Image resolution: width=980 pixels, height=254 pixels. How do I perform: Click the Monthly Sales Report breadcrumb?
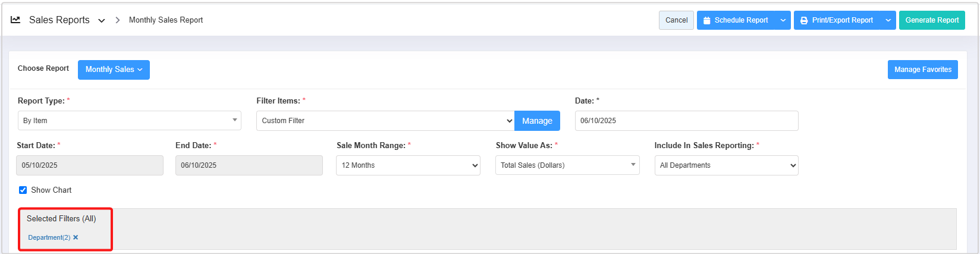click(166, 20)
